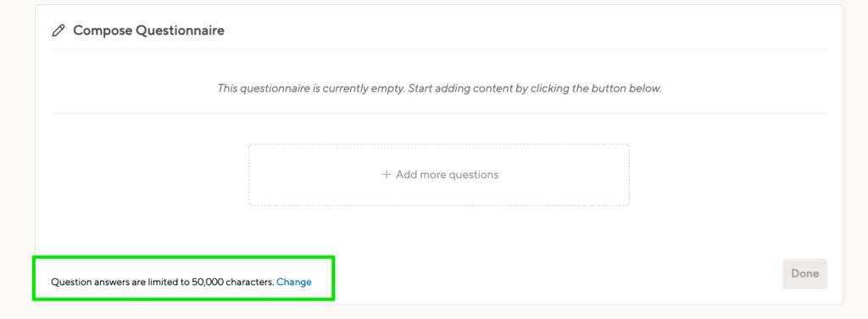
Task: Click the word 'questions' in the dashed box
Action: click(476, 175)
